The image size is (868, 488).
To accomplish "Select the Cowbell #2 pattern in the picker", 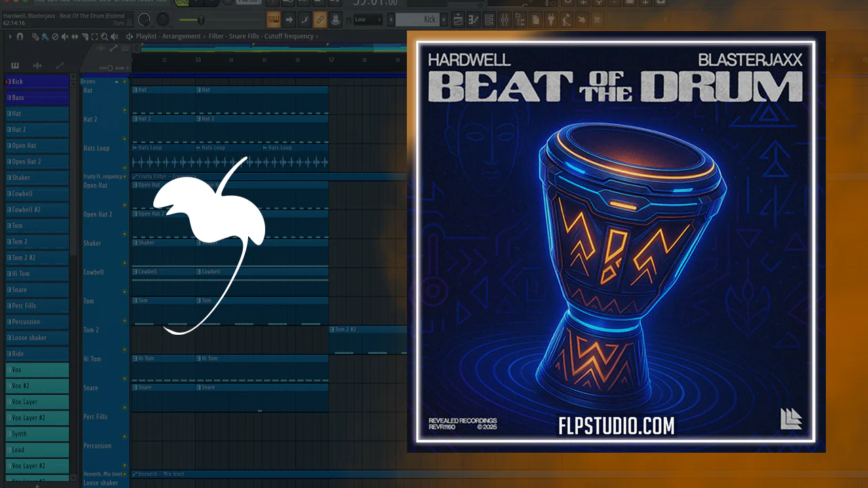I will click(x=37, y=209).
